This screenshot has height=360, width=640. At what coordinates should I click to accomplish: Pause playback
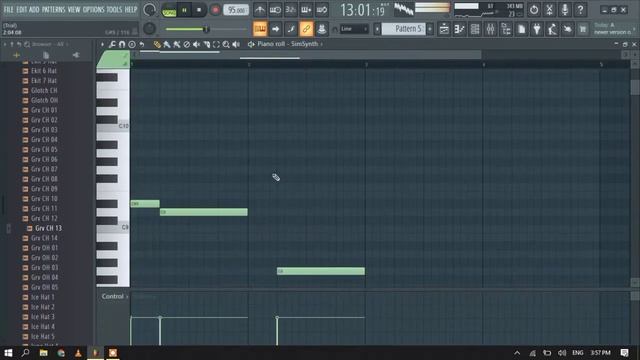[x=184, y=10]
